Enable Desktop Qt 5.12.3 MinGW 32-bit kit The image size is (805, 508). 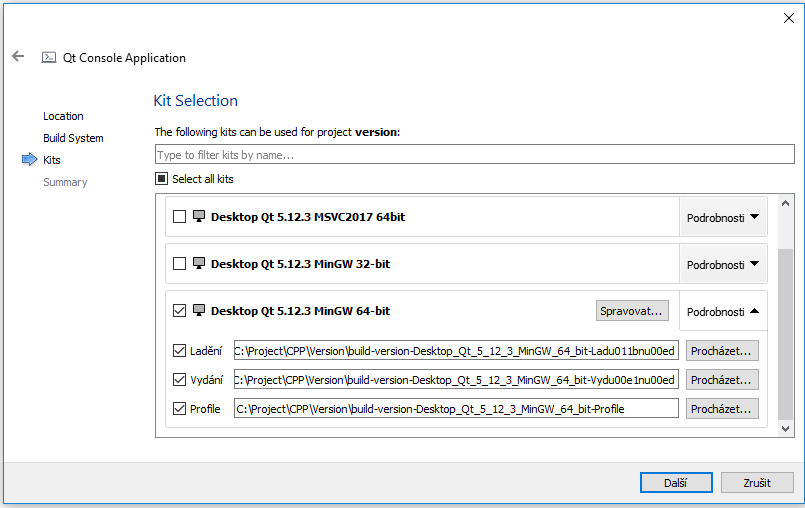click(180, 264)
